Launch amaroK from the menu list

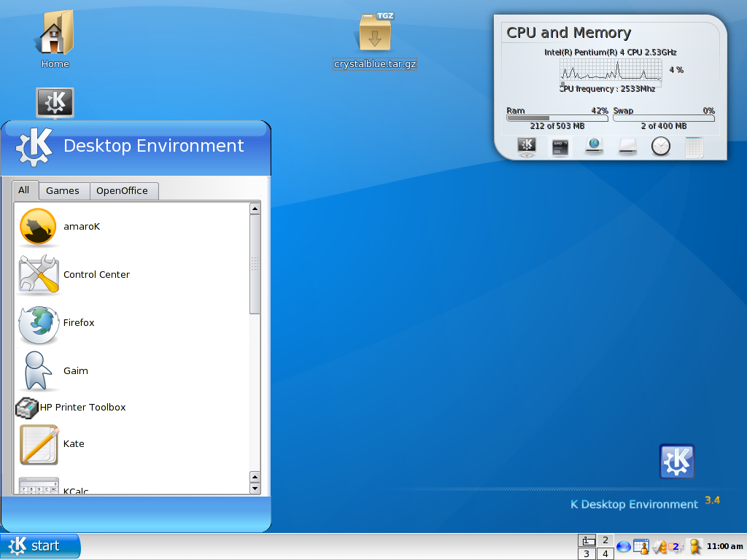133,227
